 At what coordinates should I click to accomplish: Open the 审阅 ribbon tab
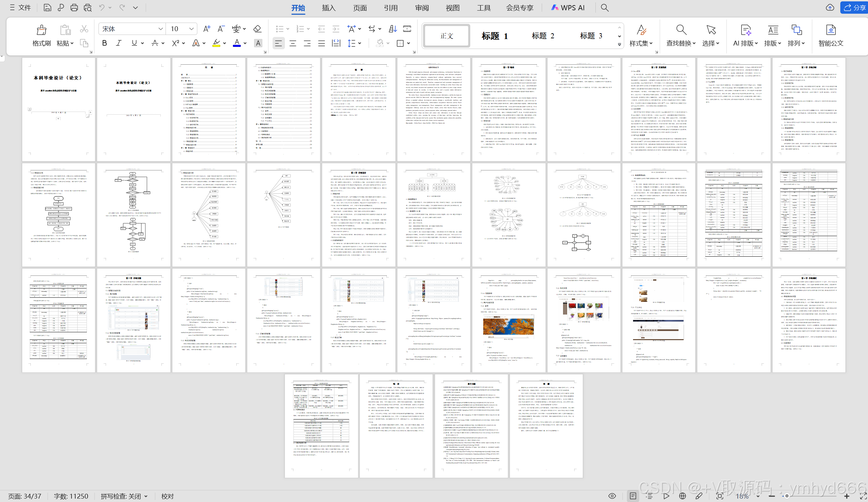pos(422,8)
